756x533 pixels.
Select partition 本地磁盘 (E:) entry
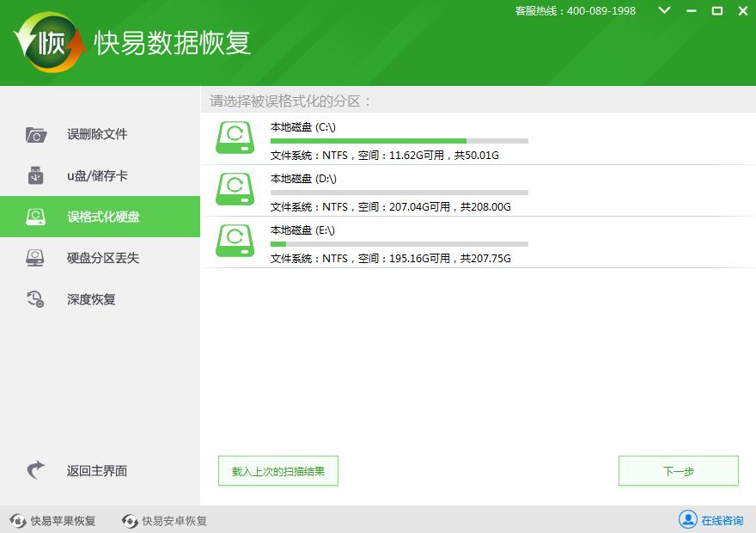tap(387, 242)
